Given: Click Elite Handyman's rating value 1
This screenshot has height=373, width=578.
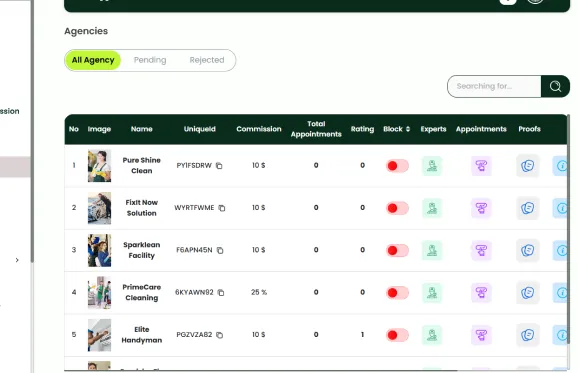Looking at the screenshot, I should coord(362,335).
